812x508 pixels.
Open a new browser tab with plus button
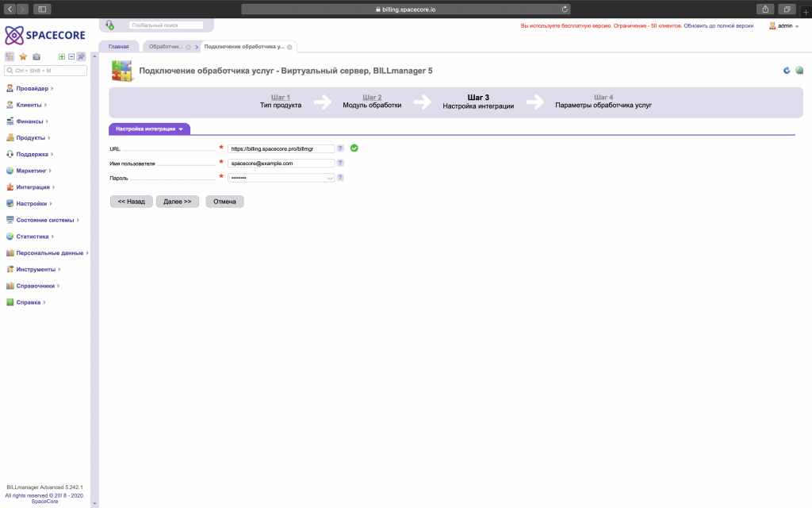(806, 11)
